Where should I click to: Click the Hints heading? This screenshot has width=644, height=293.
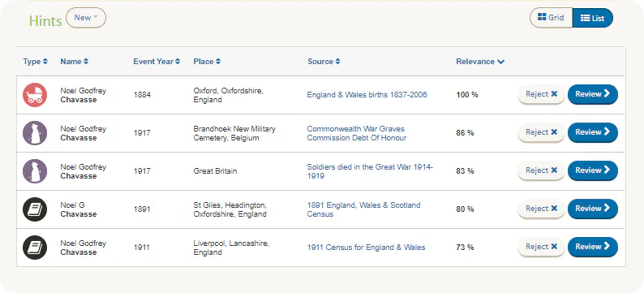(x=45, y=20)
